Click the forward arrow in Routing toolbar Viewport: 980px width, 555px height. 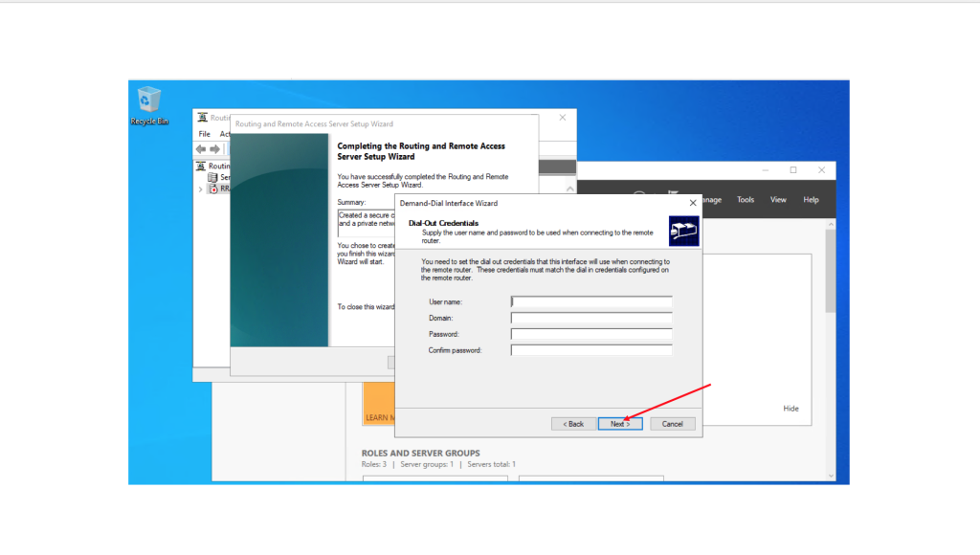click(215, 149)
